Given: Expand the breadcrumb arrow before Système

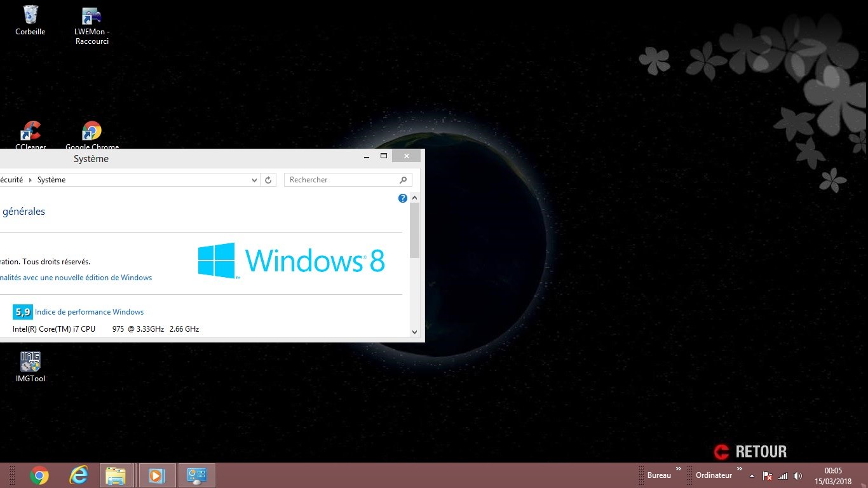Looking at the screenshot, I should (x=30, y=180).
